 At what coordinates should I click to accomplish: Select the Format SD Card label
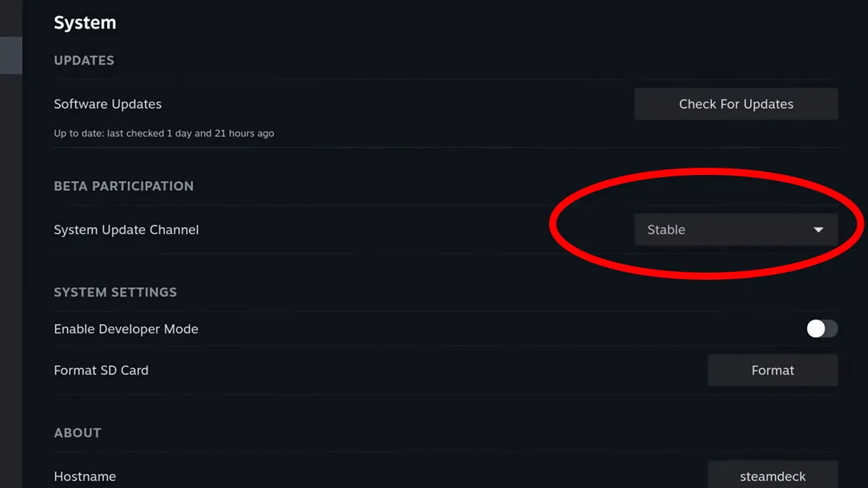pos(101,370)
